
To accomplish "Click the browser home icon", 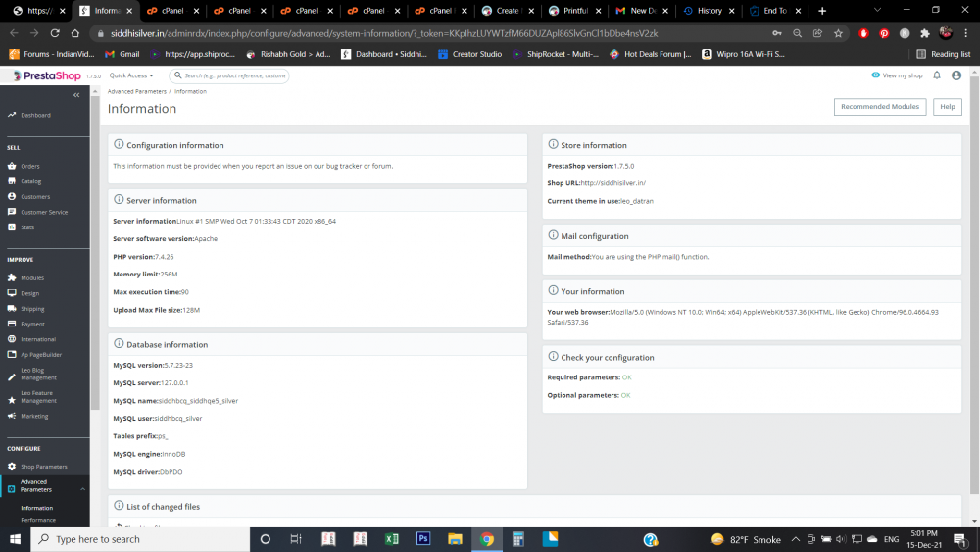I will (x=75, y=33).
